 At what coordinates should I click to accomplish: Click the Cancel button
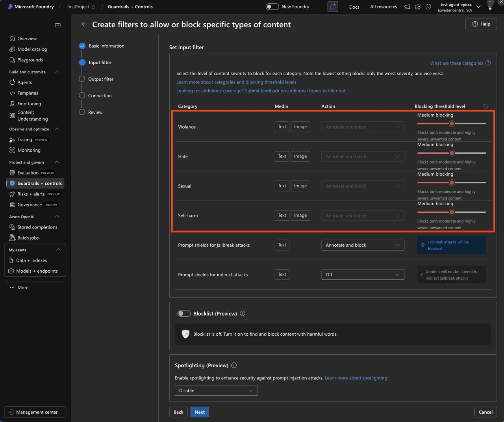pyautogui.click(x=485, y=412)
